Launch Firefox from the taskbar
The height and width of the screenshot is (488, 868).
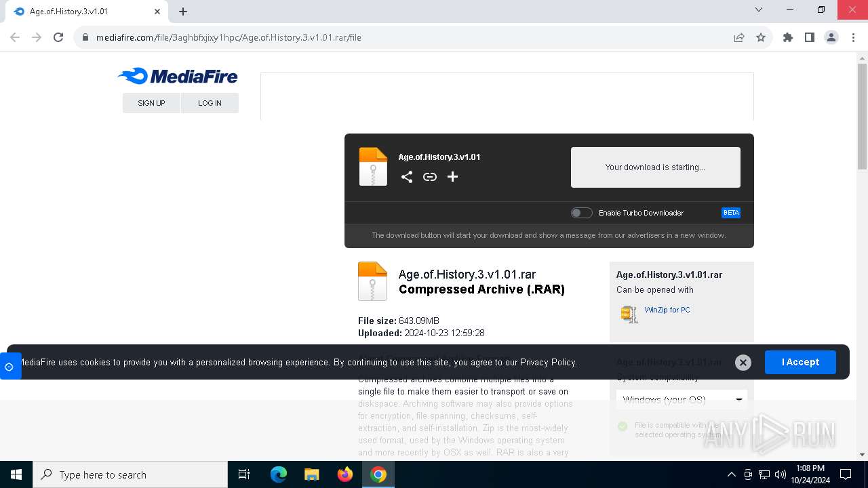[345, 474]
